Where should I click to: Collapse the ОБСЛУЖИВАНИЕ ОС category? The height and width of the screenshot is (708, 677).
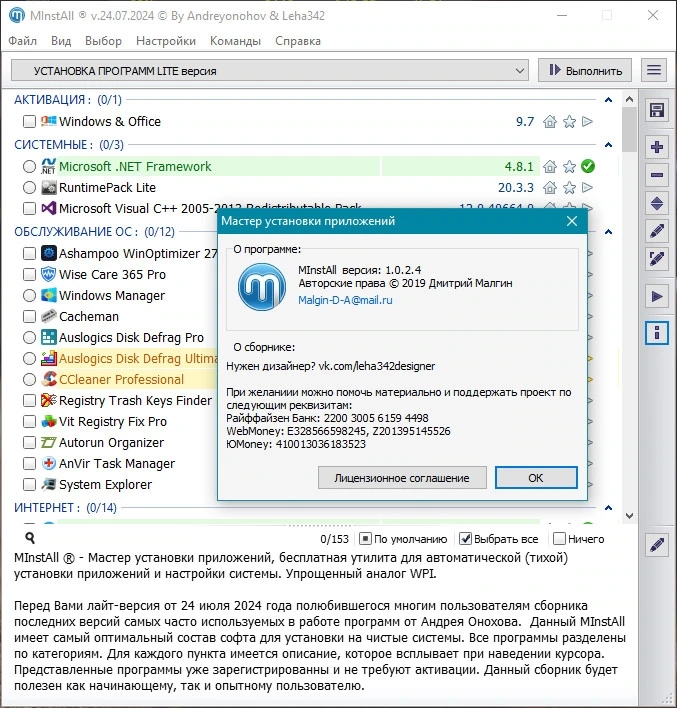(608, 232)
